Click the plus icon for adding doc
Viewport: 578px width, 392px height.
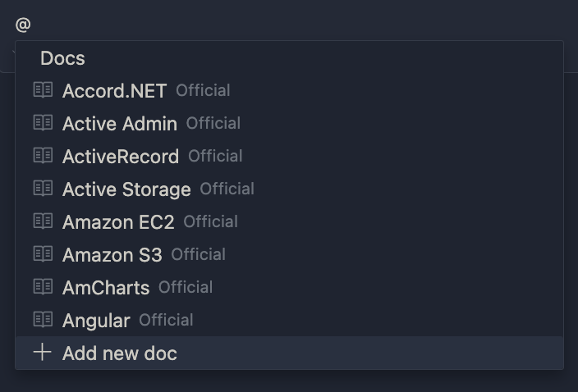(x=43, y=352)
